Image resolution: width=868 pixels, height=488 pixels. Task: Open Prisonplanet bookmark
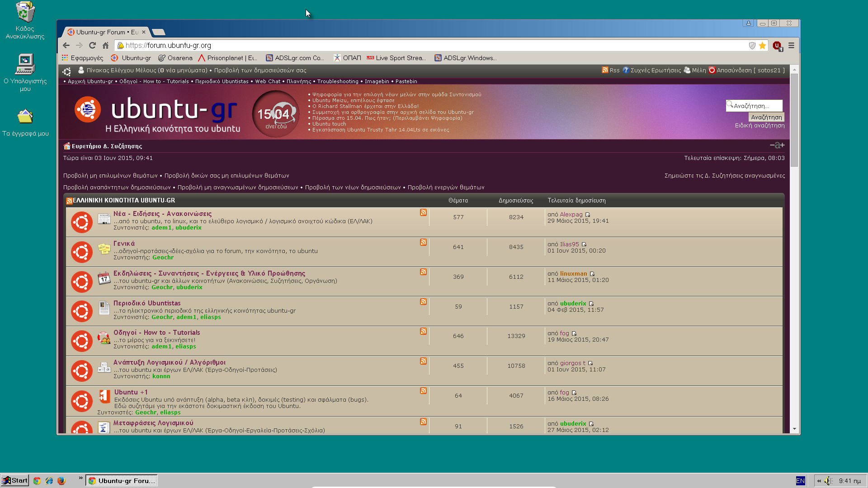tap(228, 58)
